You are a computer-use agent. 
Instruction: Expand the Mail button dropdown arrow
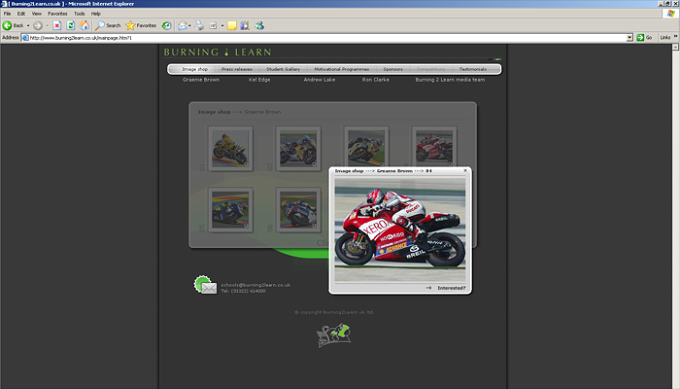point(190,26)
